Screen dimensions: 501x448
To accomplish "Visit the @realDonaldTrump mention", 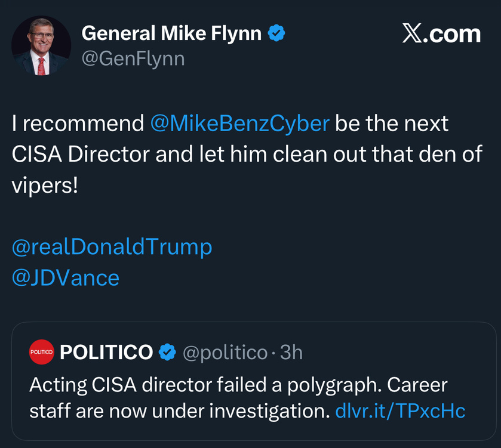I will click(112, 246).
